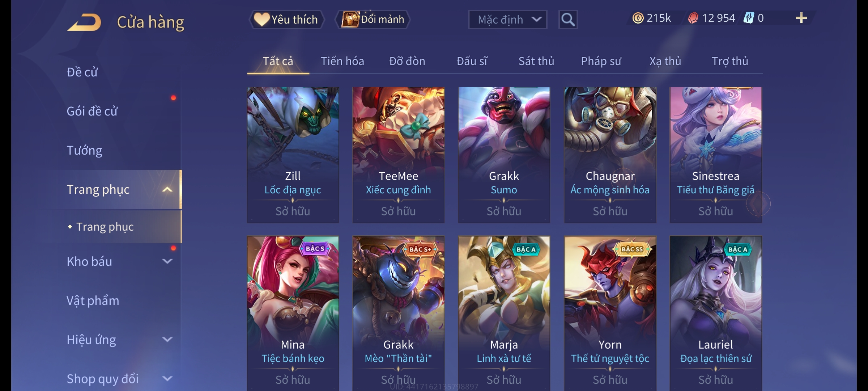
Task: Expand the Hiệu ứng sidebar section
Action: [x=167, y=339]
